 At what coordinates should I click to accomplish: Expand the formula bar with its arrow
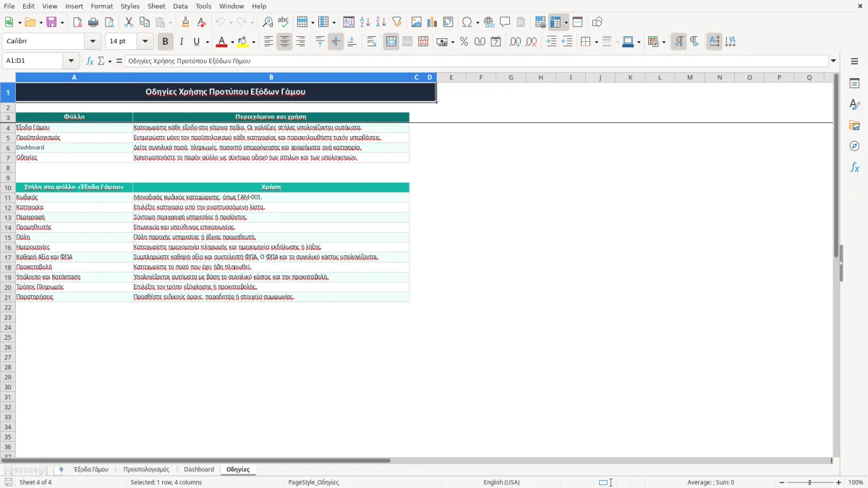(833, 61)
